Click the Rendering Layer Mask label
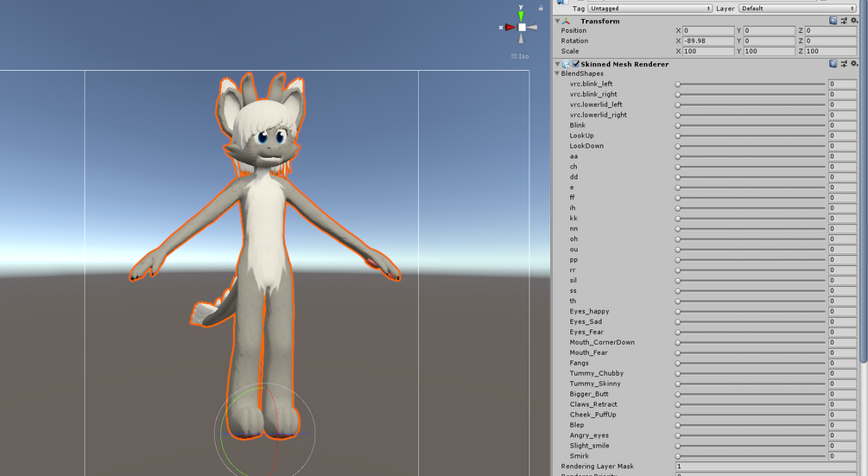 598,466
